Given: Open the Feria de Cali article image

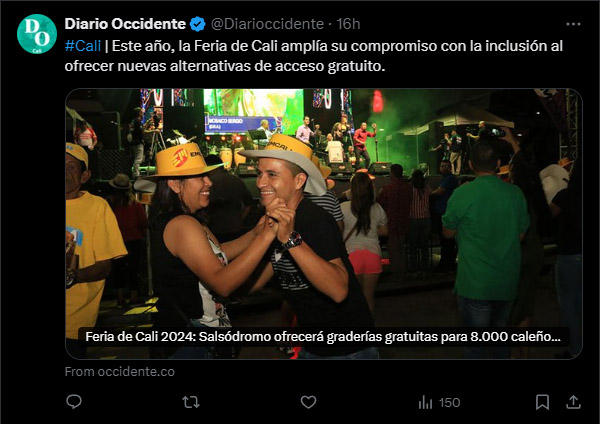Looking at the screenshot, I should tap(324, 223).
